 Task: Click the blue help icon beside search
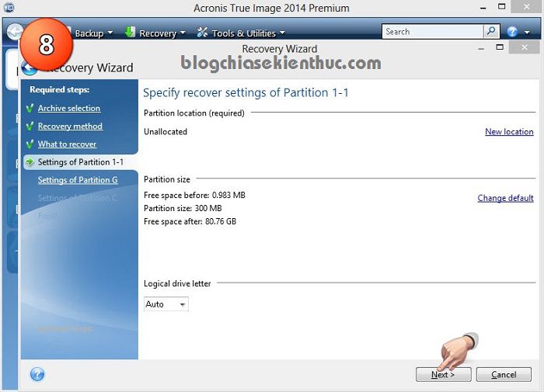[512, 32]
